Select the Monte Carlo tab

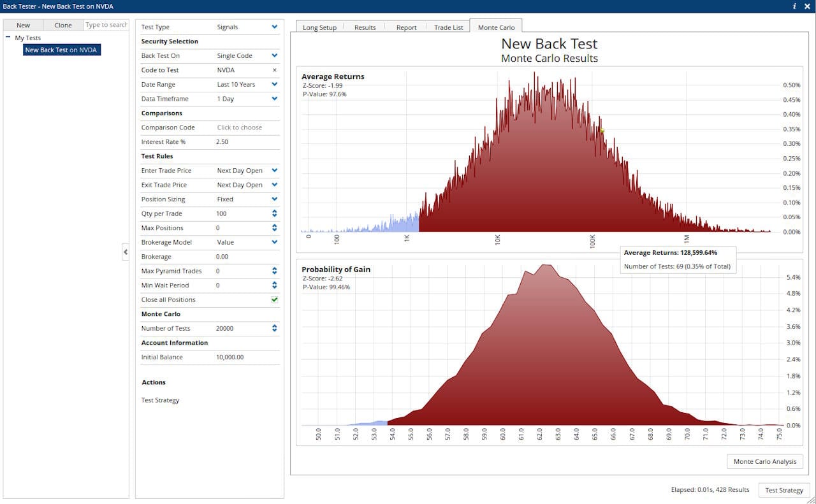(x=496, y=27)
